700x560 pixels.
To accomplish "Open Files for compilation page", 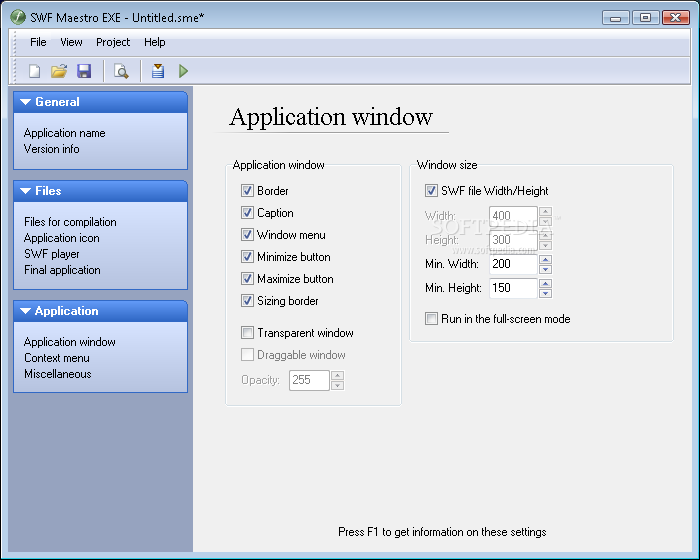I will [x=70, y=222].
